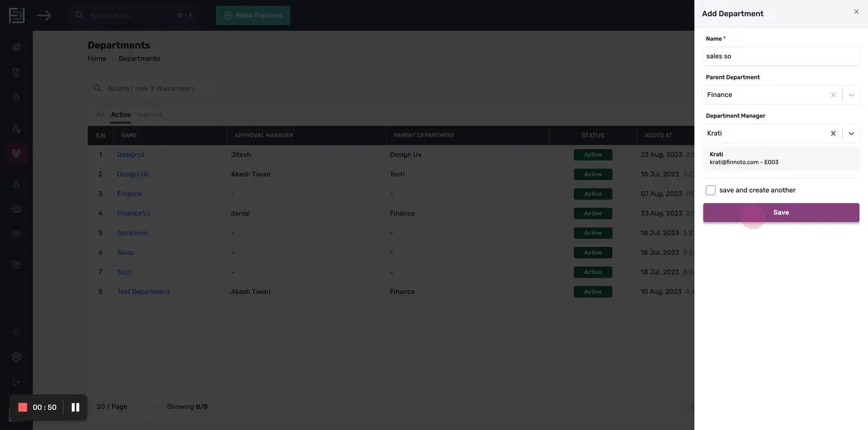Open the single user icon below document icon
868x430 pixels.
(16, 97)
